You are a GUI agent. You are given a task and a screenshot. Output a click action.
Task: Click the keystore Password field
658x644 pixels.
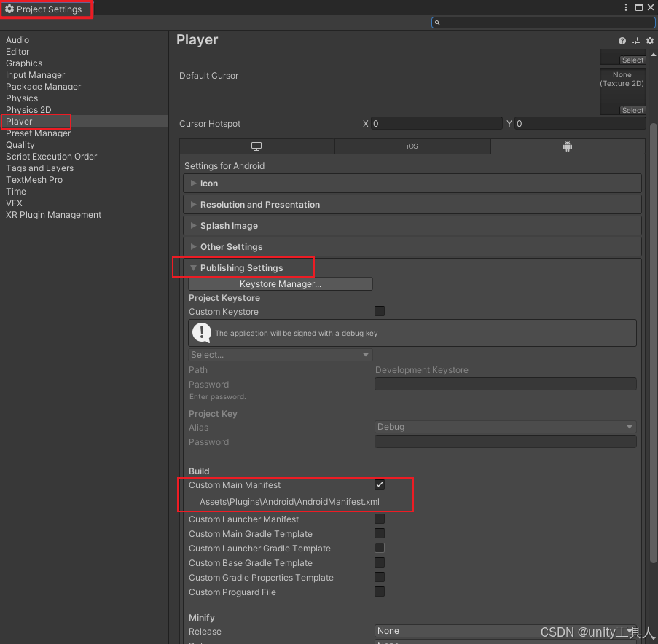tap(505, 384)
